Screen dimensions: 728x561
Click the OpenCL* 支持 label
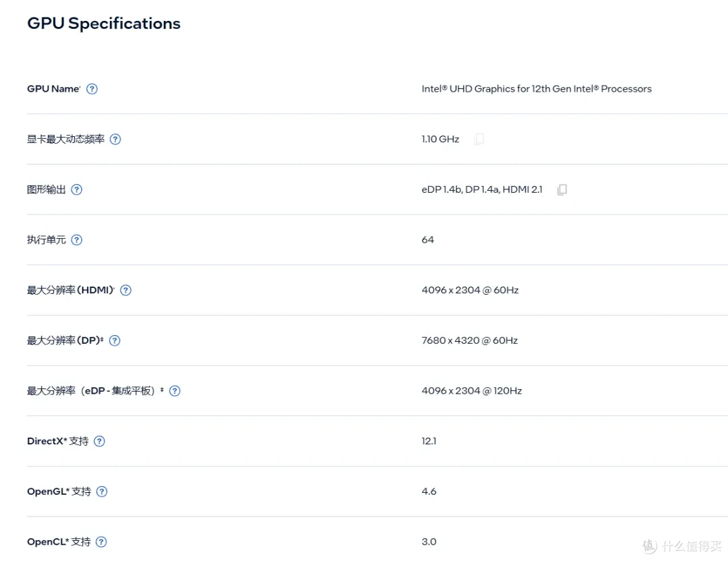(x=59, y=542)
